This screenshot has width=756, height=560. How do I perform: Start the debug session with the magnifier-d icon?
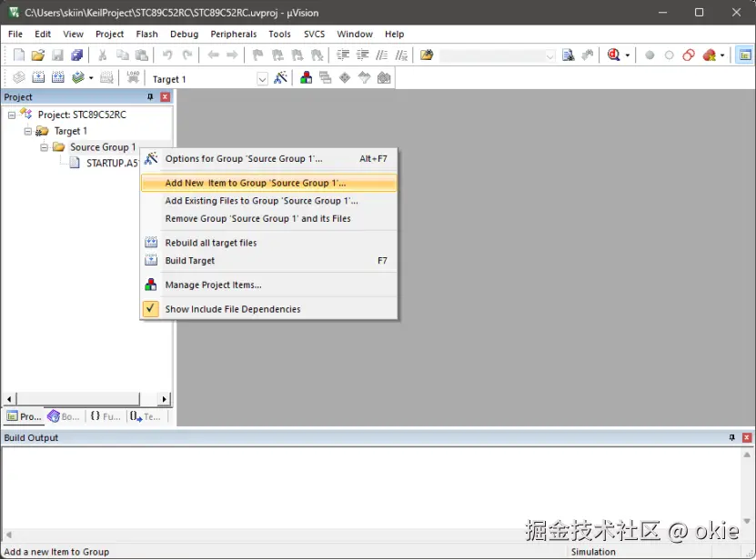613,55
